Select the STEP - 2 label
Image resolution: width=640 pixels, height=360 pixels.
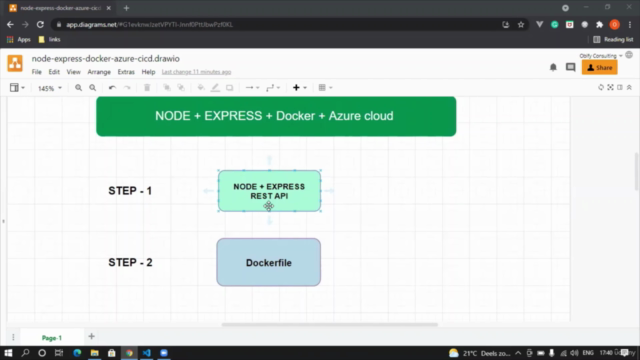click(x=130, y=262)
